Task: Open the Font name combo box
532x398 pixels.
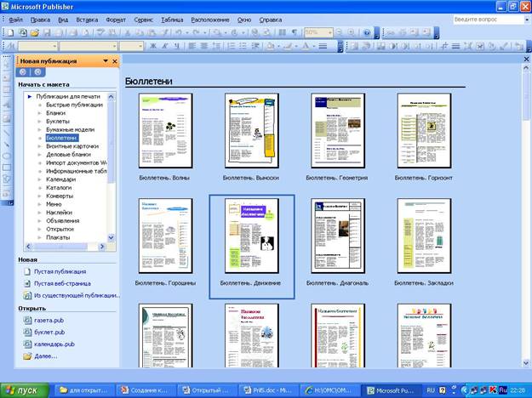Action: coord(89,46)
